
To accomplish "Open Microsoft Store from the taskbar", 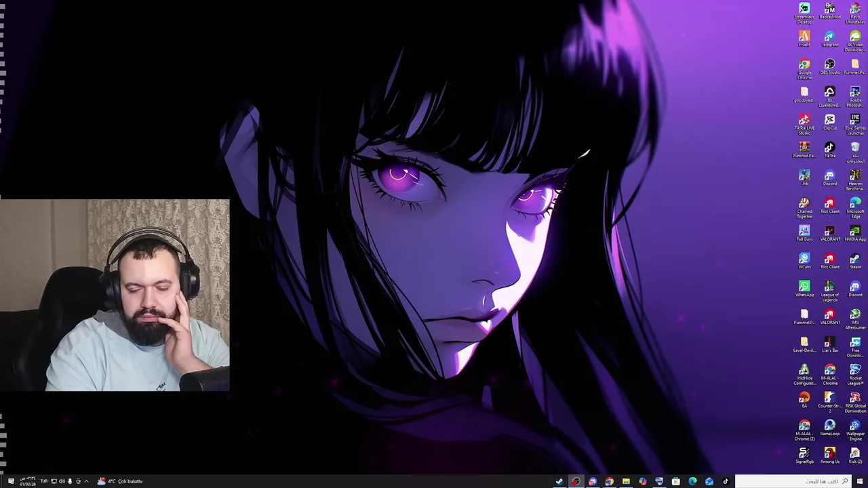I will click(675, 481).
